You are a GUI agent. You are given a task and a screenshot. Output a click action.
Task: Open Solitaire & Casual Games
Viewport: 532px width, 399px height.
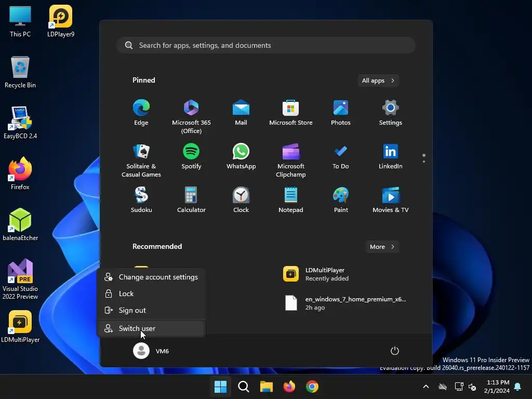pos(141,161)
